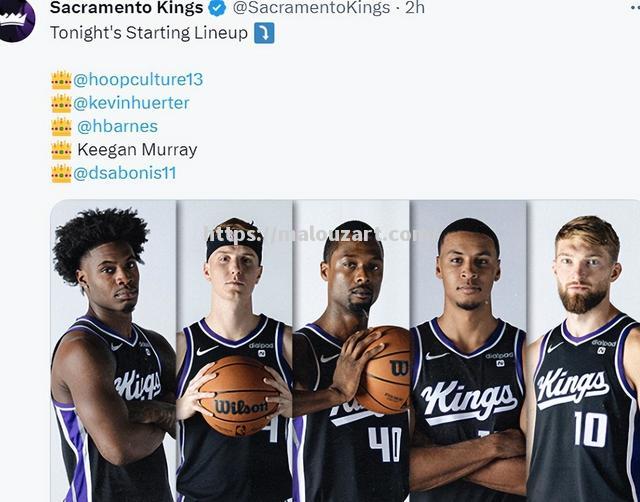
Task: Click the crown emoji beside @hbarnes
Action: 62,127
